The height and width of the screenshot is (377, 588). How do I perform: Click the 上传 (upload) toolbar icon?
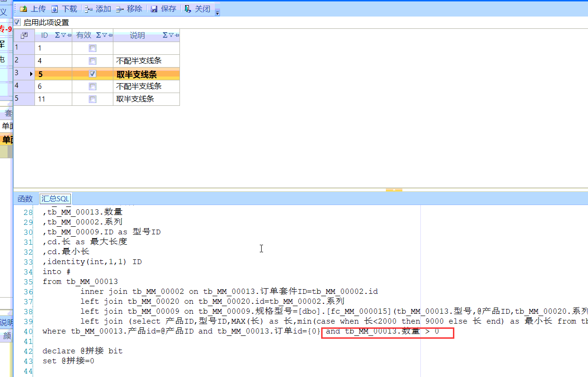pos(23,9)
